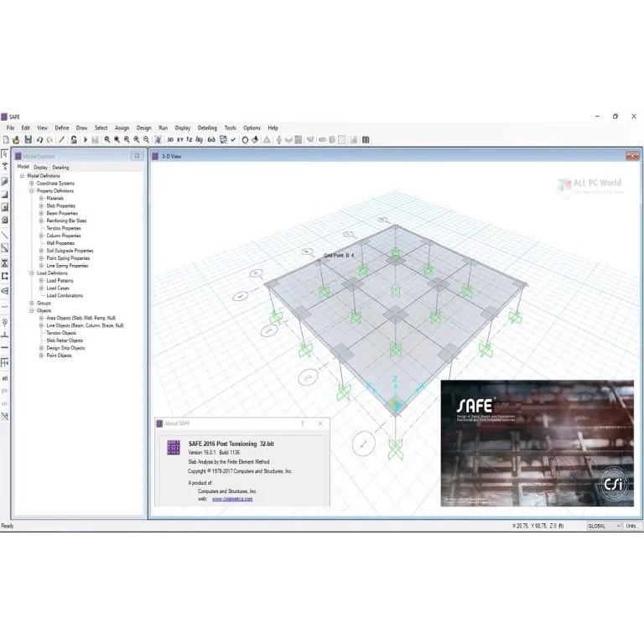Click the bottom-most left toolbar snap icon
644x644 pixels.
(4, 416)
